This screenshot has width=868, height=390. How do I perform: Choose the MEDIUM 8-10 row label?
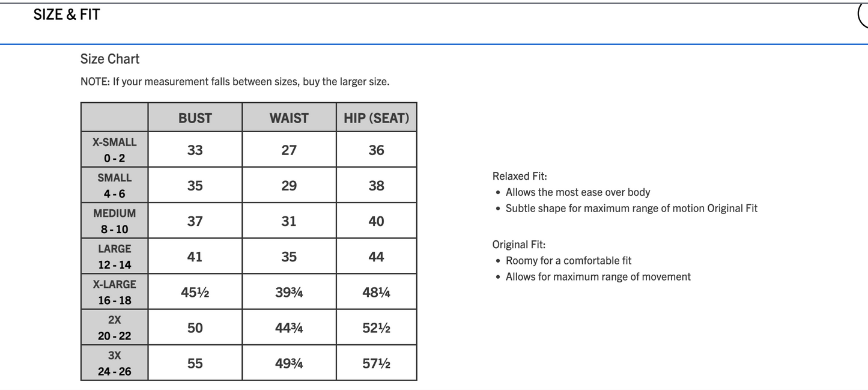pos(115,221)
